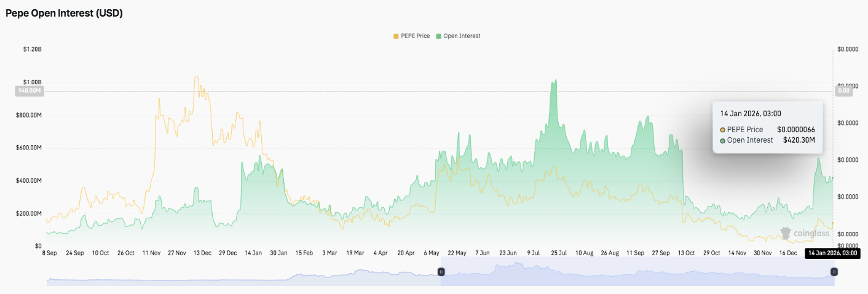Click the $1.00B y-axis label
The height and width of the screenshot is (294, 868).
[32, 82]
